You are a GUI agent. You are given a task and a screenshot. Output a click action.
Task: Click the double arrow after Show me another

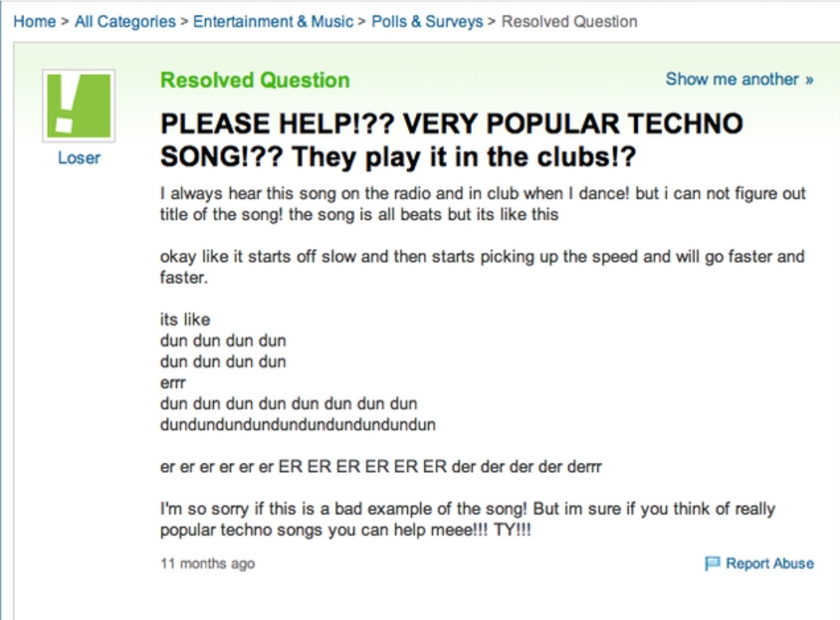pos(809,80)
